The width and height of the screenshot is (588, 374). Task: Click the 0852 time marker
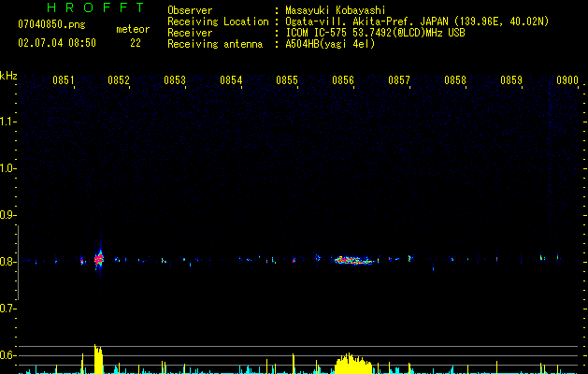pos(119,80)
